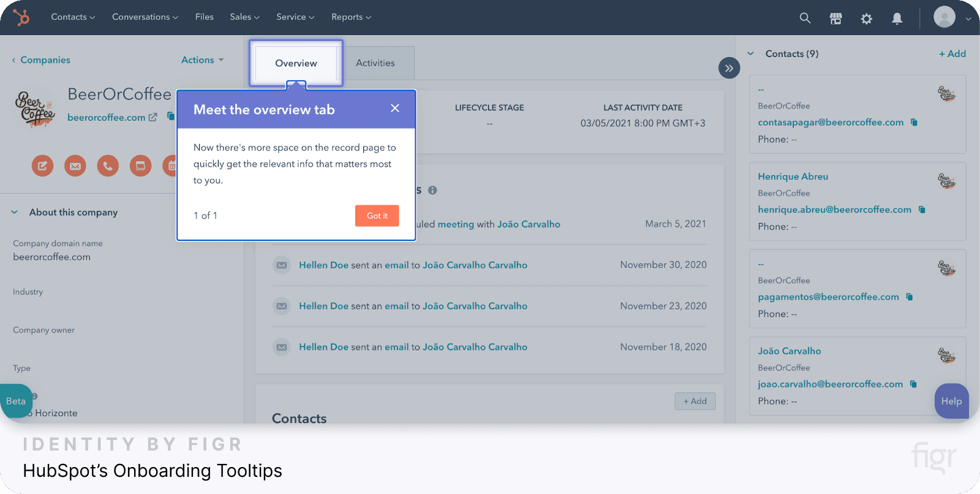This screenshot has height=494, width=980.
Task: Open the Actions dropdown
Action: [x=203, y=60]
